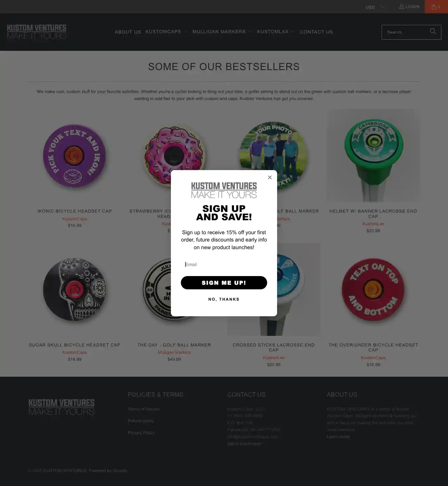Dismiss popup with No, Thanks
Screen dimensions: 448x486
(224, 299)
